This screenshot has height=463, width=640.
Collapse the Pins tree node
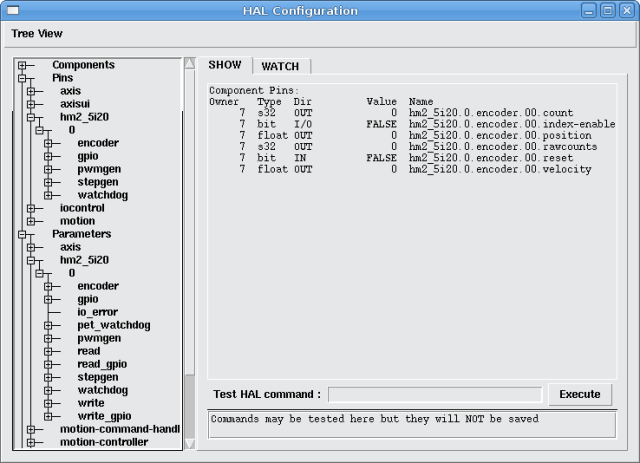coord(22,78)
